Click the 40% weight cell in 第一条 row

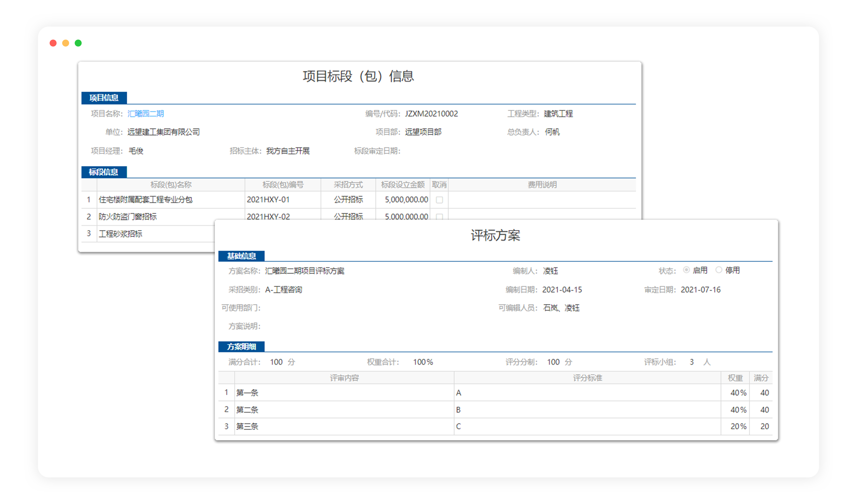tap(735, 393)
